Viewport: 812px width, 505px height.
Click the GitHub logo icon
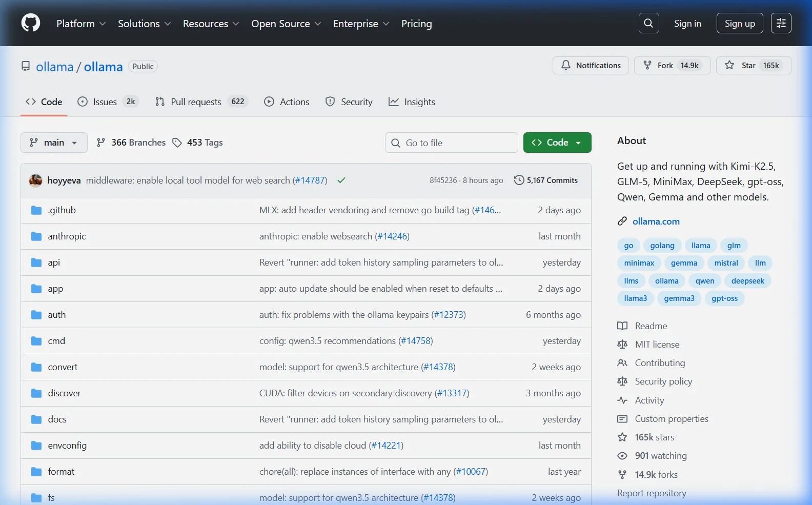(31, 23)
